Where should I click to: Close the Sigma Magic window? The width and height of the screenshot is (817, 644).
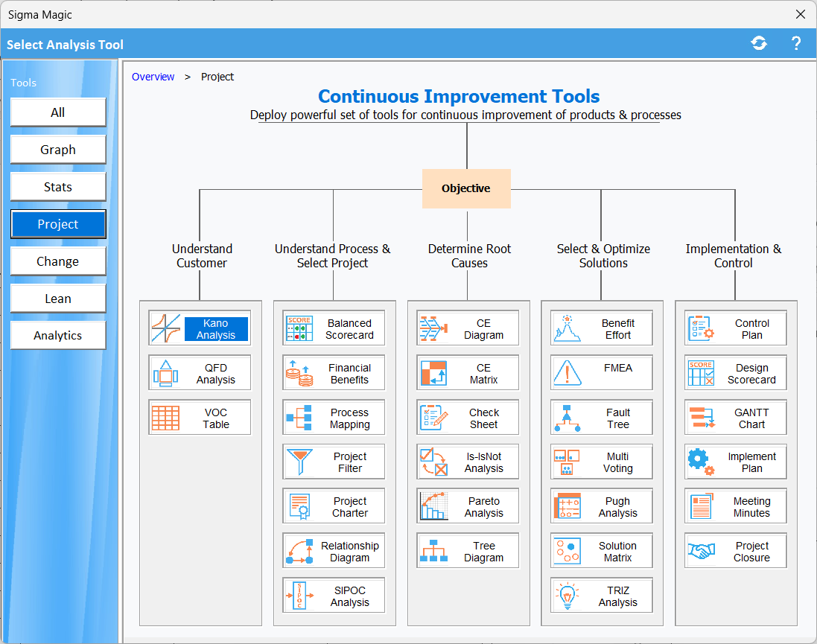(x=801, y=14)
